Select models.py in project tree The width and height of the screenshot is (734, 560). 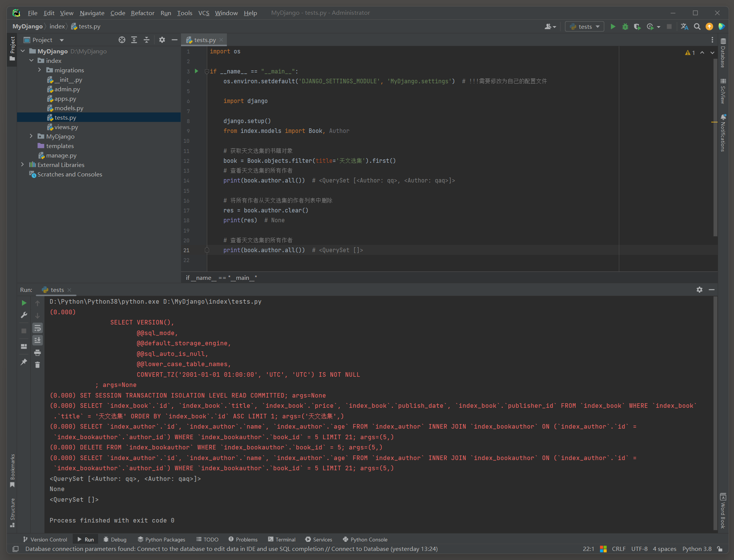click(x=69, y=108)
